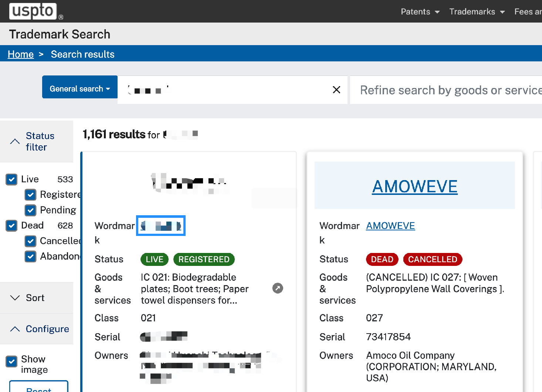Collapse the Configure section
This screenshot has height=392, width=542.
pos(37,329)
